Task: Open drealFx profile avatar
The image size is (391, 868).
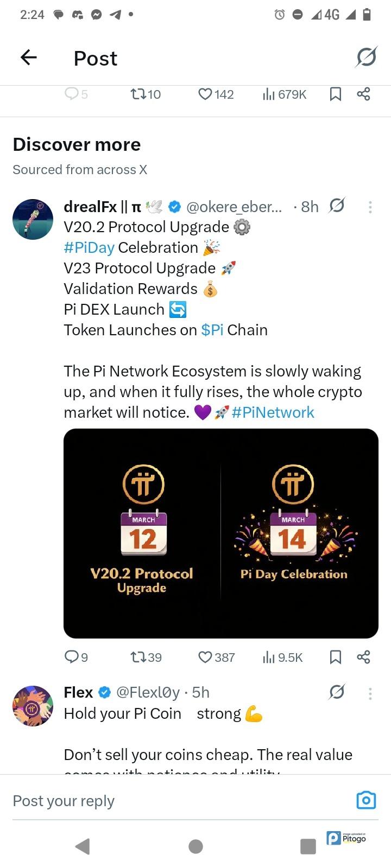Action: click(33, 219)
